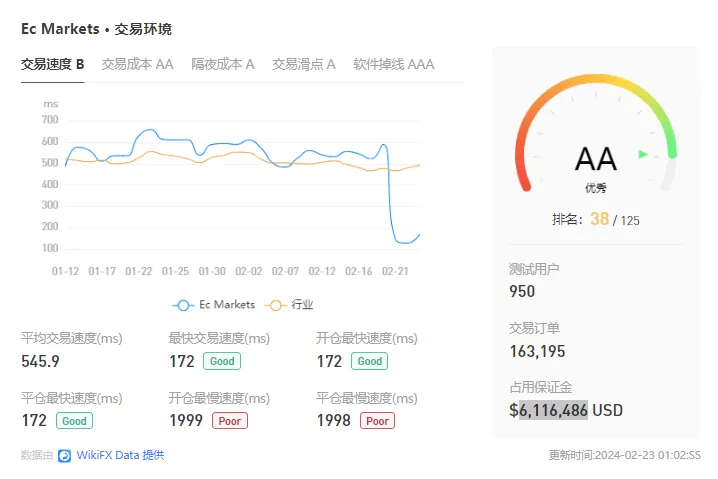Click the 01-12 date label on chart axis
Viewport: 718px width, 479px height.
click(x=65, y=271)
